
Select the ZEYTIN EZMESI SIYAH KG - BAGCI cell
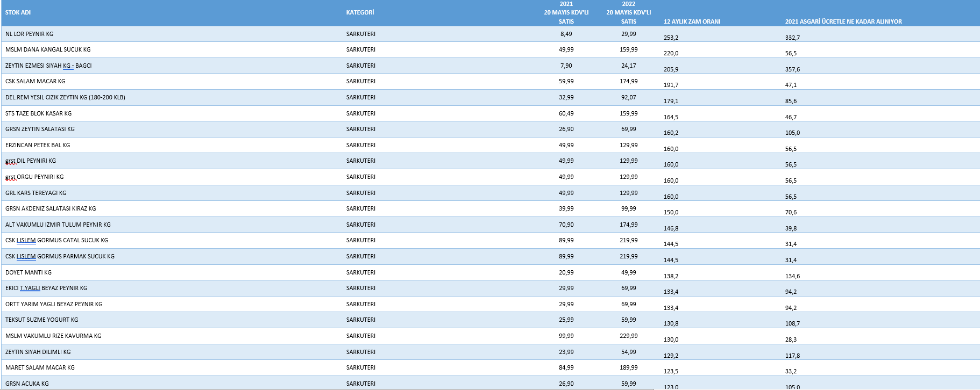[48, 66]
